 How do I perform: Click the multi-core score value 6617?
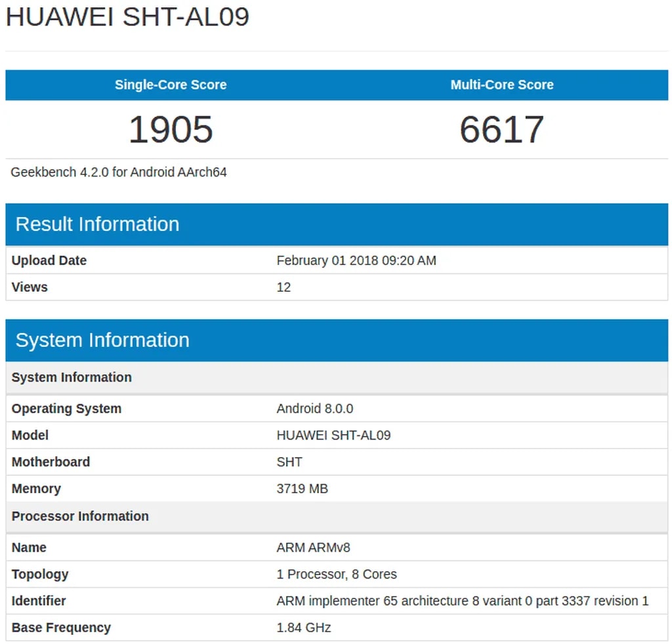501,129
